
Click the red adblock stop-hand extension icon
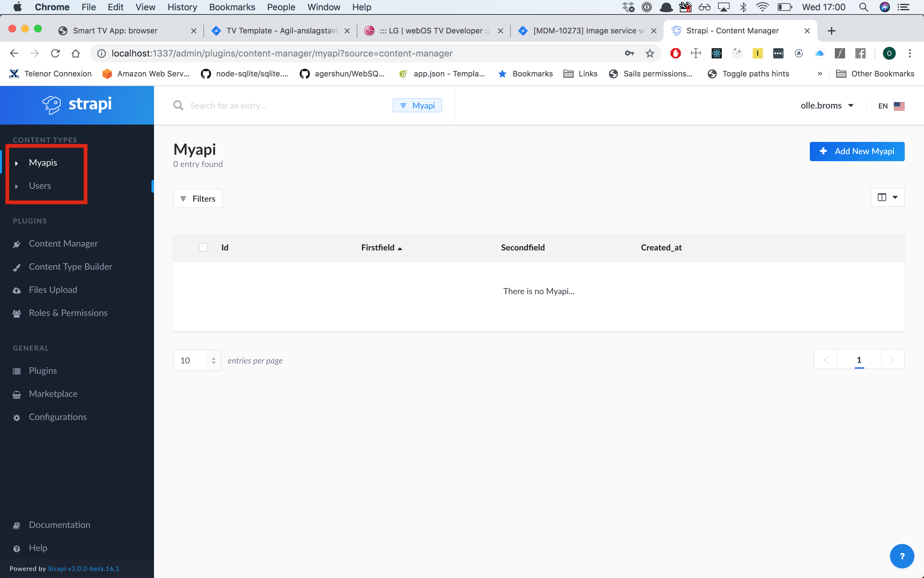point(675,54)
